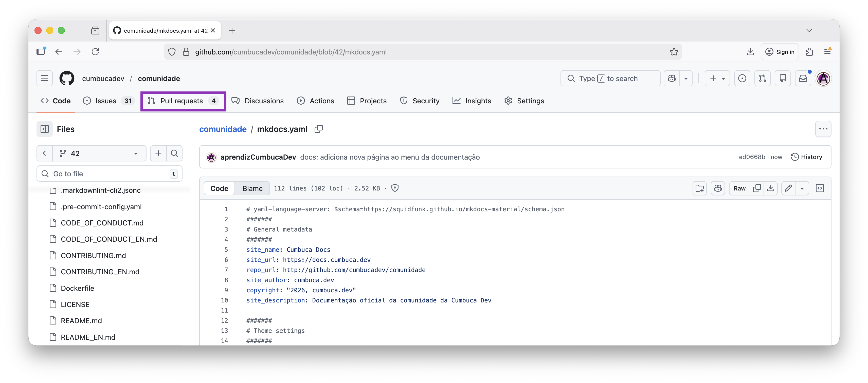Open the Code tab
This screenshot has height=383, width=868.
click(x=56, y=101)
